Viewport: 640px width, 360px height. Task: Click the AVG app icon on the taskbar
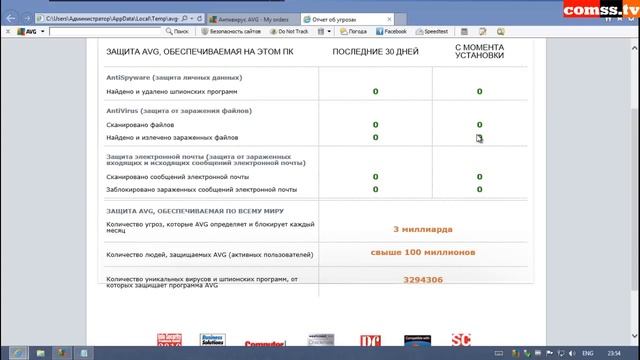pos(62,353)
